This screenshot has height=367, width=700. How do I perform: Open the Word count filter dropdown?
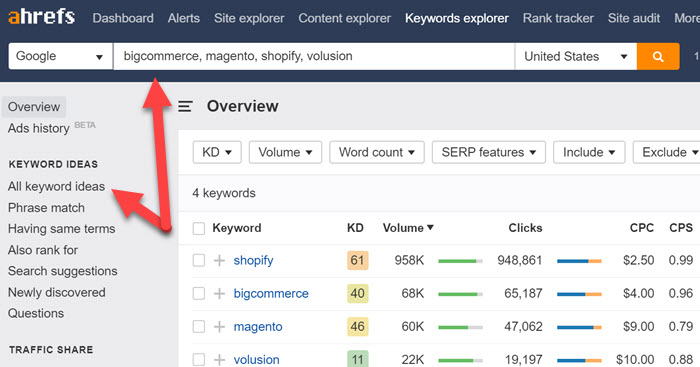pyautogui.click(x=377, y=152)
